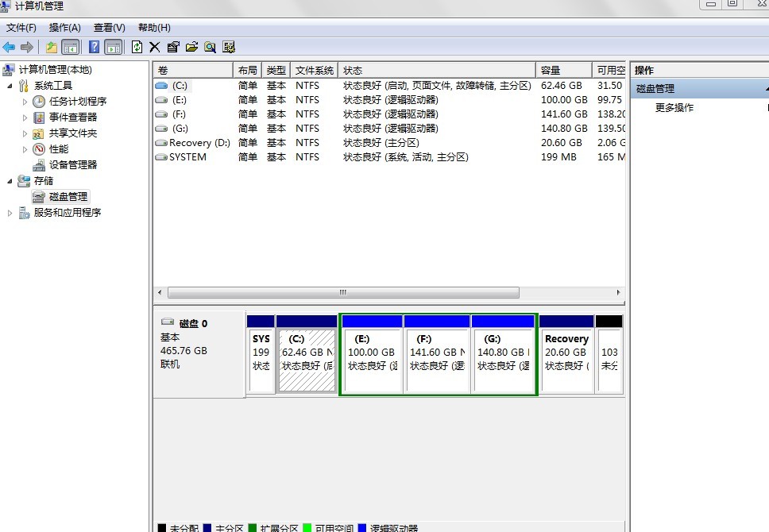Sort by the 卷 column header
This screenshot has width=769, height=532.
point(193,70)
